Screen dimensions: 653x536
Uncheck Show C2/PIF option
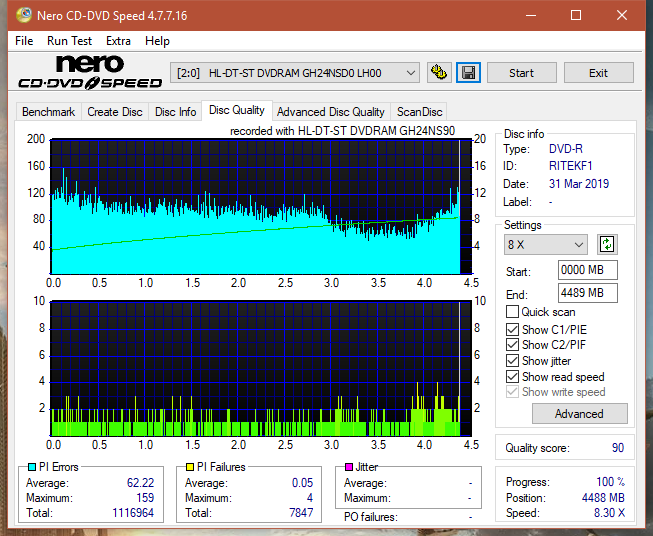tap(512, 345)
